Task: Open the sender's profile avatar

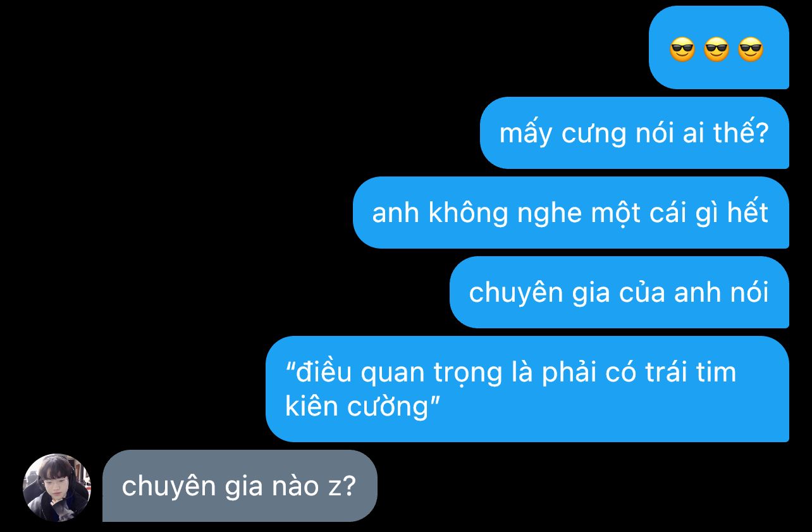Action: [57, 487]
